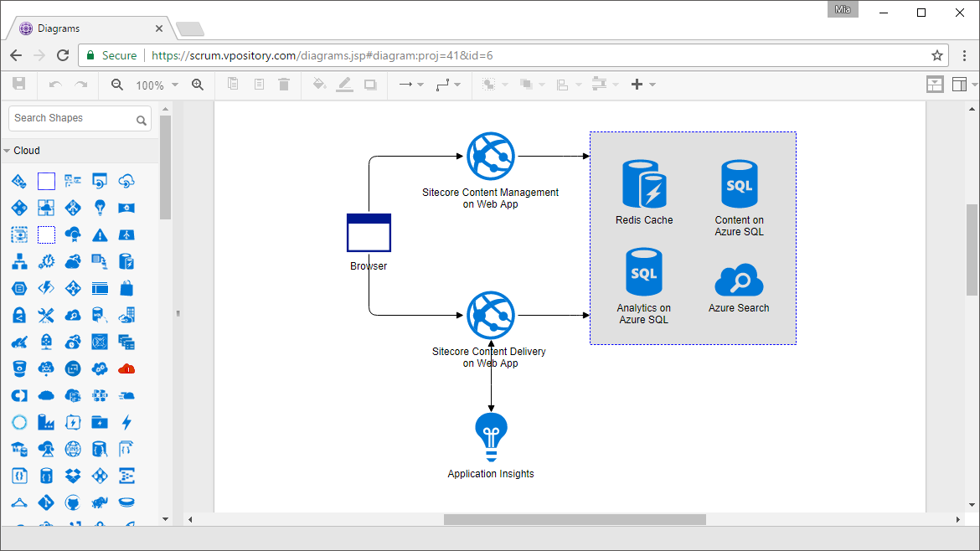Select the Application Insights lightbulb shape
The height and width of the screenshot is (551, 980).
[491, 437]
